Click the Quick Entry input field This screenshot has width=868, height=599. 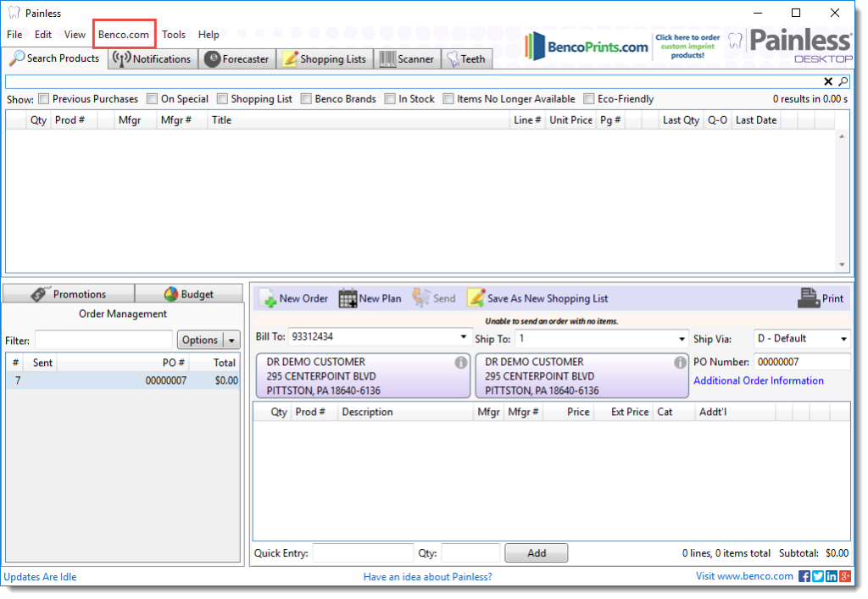(363, 553)
